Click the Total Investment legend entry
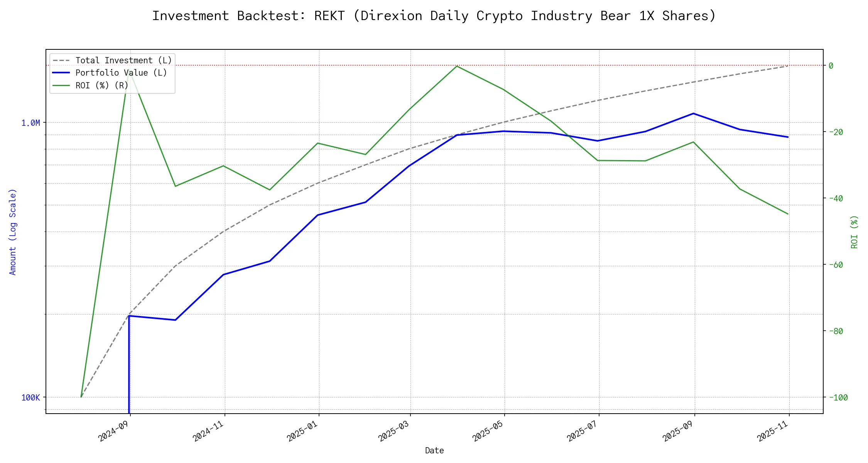This screenshot has width=868, height=463. pyautogui.click(x=123, y=61)
